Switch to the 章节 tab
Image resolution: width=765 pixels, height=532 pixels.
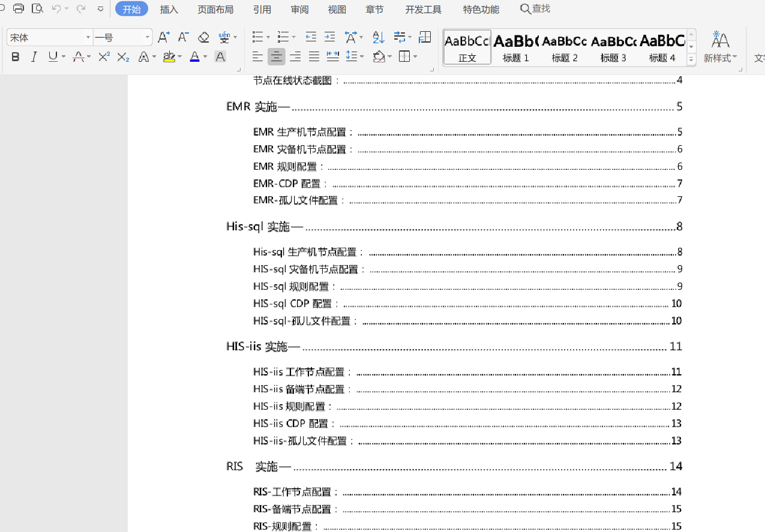[374, 10]
